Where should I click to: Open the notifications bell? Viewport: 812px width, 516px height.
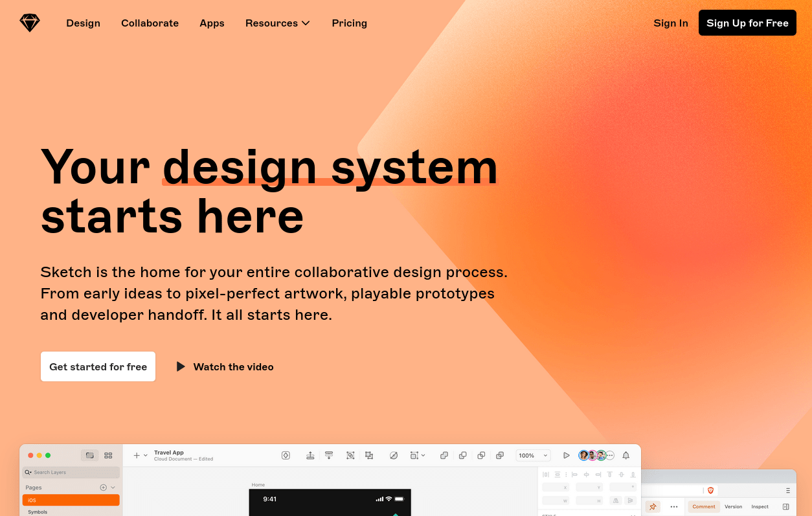pos(626,455)
